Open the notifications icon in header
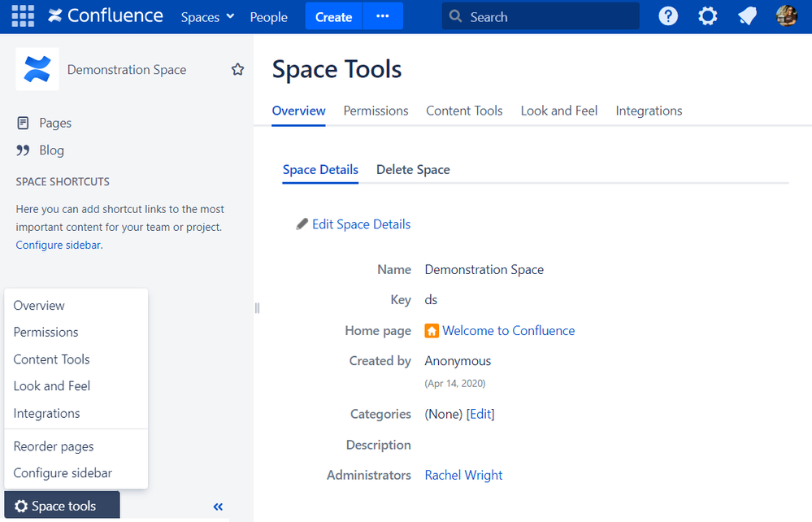This screenshot has width=812, height=522. point(747,16)
